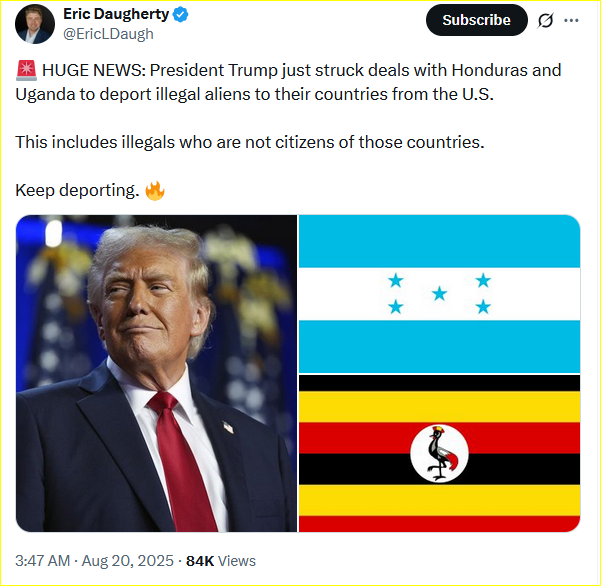Click the red siren emoji
601x586 pixels.
coord(26,71)
